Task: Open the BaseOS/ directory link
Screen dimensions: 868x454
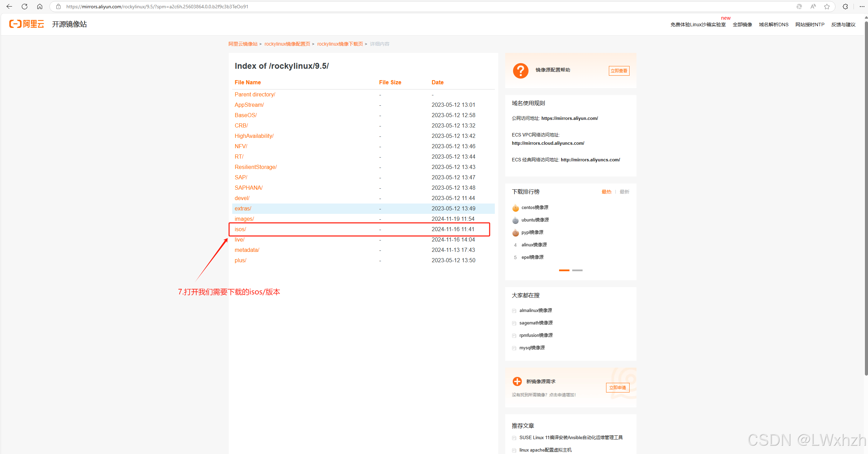Action: coord(245,115)
